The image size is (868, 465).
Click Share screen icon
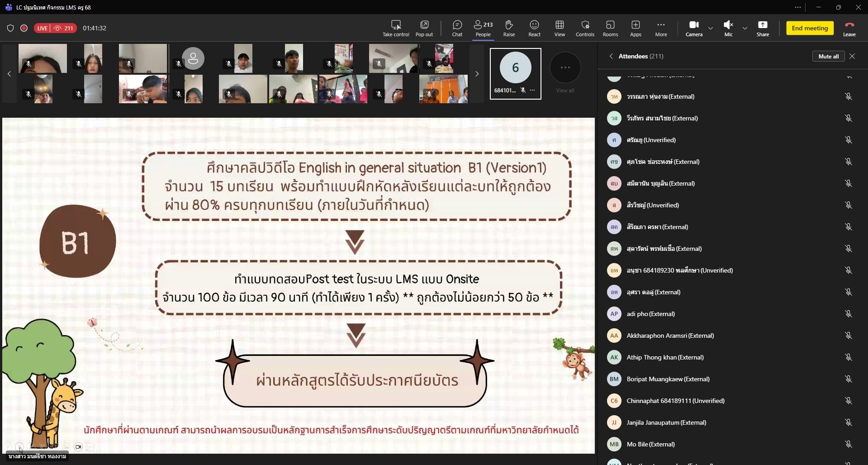tap(763, 28)
